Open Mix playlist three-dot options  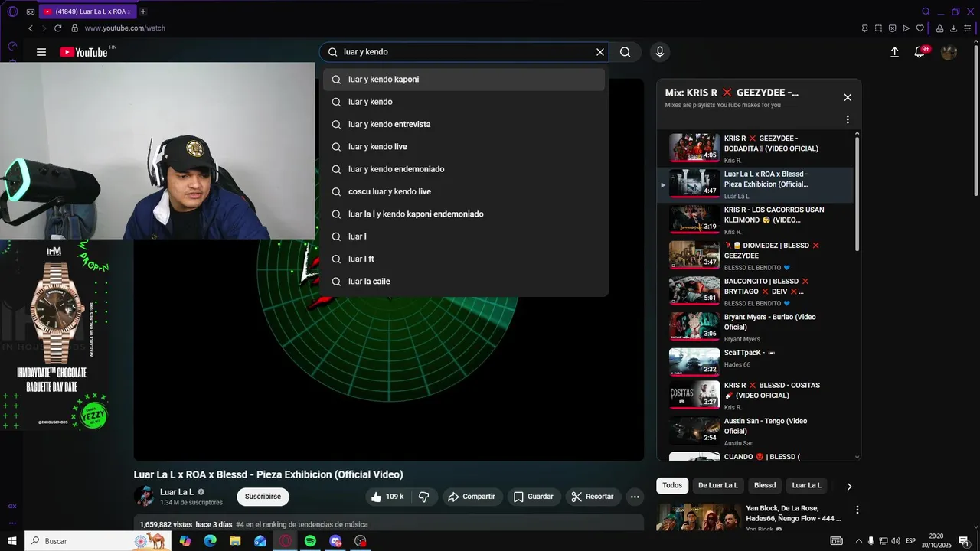tap(848, 119)
